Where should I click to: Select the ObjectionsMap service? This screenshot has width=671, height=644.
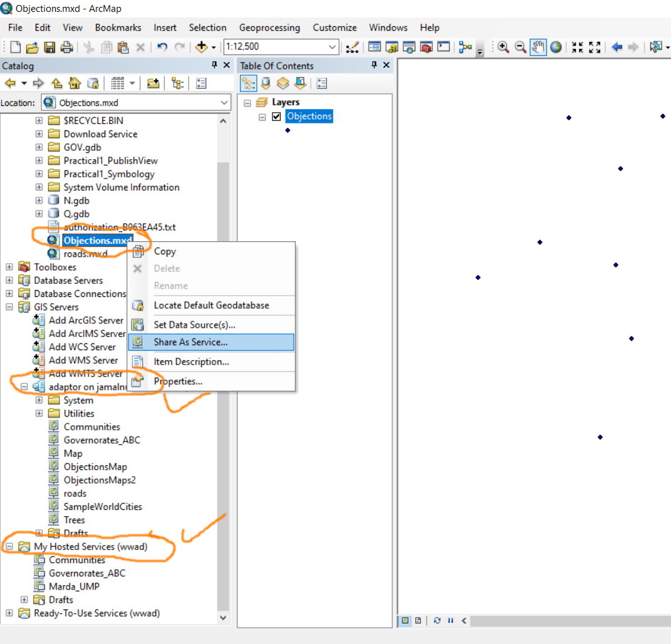95,467
